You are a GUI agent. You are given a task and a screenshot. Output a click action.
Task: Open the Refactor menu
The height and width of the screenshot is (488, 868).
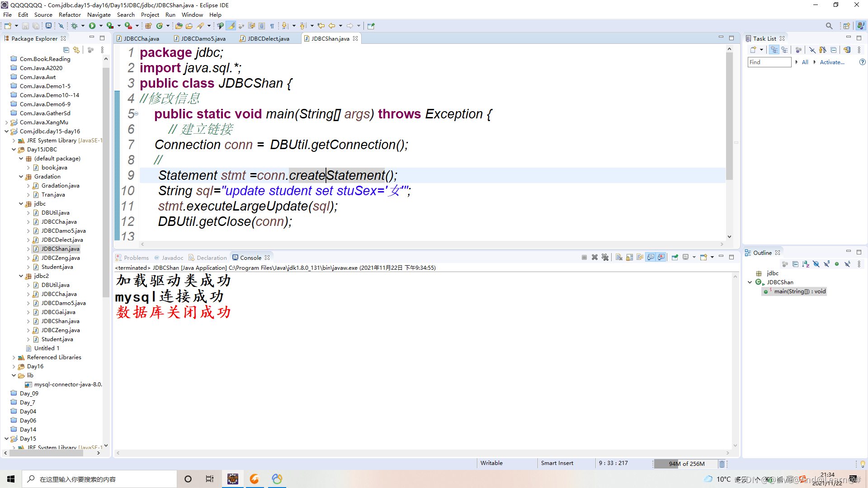[70, 14]
